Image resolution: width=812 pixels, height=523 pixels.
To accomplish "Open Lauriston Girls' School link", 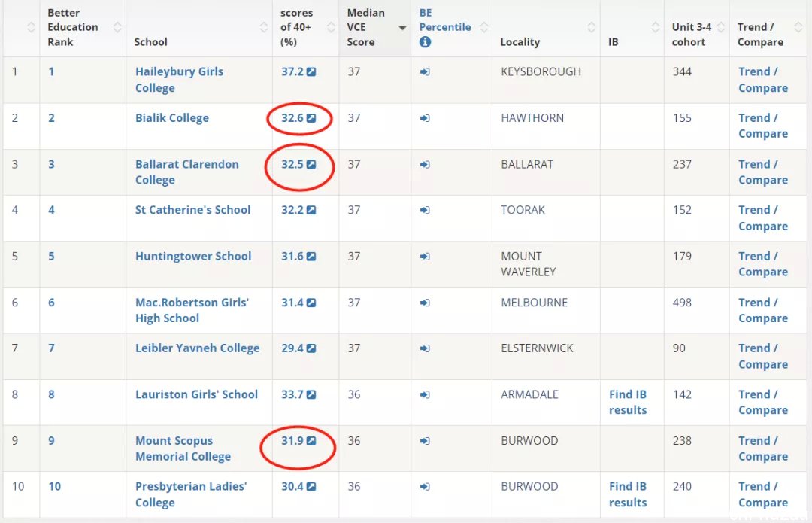I will tap(196, 394).
